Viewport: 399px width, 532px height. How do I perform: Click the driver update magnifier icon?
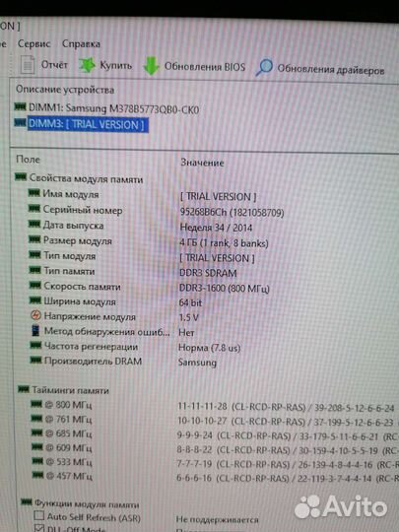[x=264, y=67]
